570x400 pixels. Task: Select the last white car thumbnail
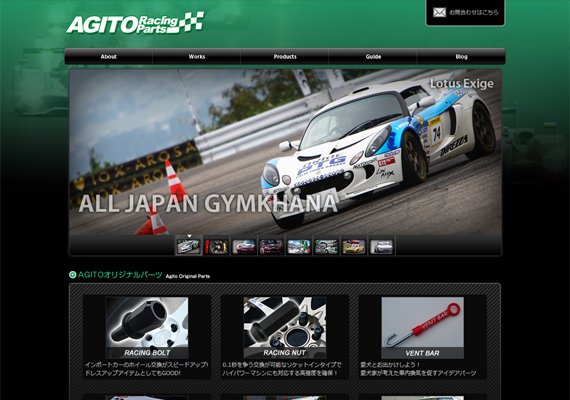381,247
